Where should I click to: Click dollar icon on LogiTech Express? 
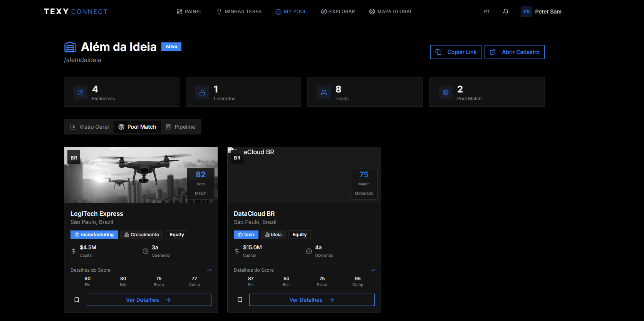tap(74, 251)
